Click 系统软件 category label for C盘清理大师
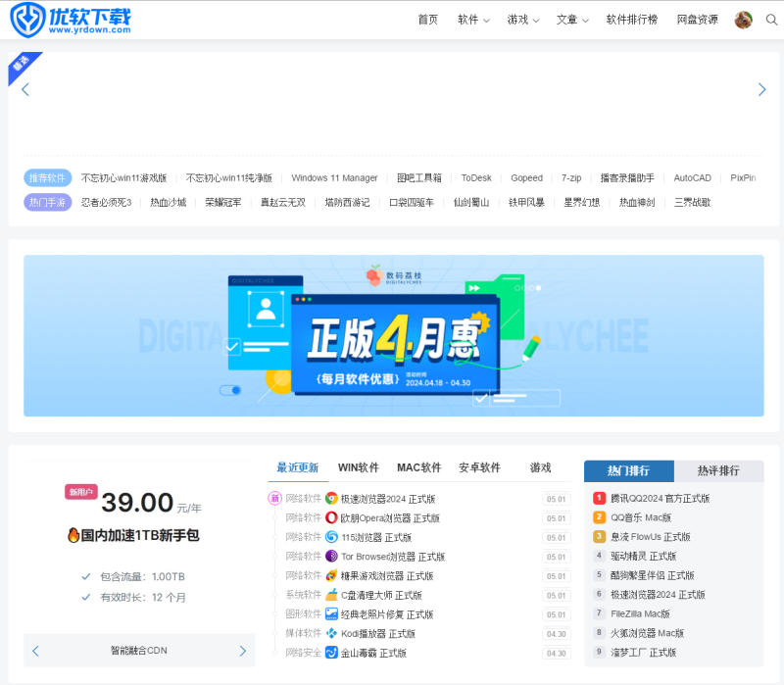Screen dimensions: 784x685 (x=304, y=595)
